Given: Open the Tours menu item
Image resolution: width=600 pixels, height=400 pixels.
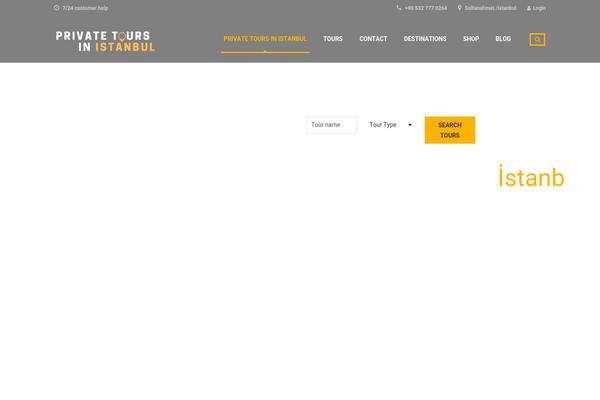Looking at the screenshot, I should 333,39.
